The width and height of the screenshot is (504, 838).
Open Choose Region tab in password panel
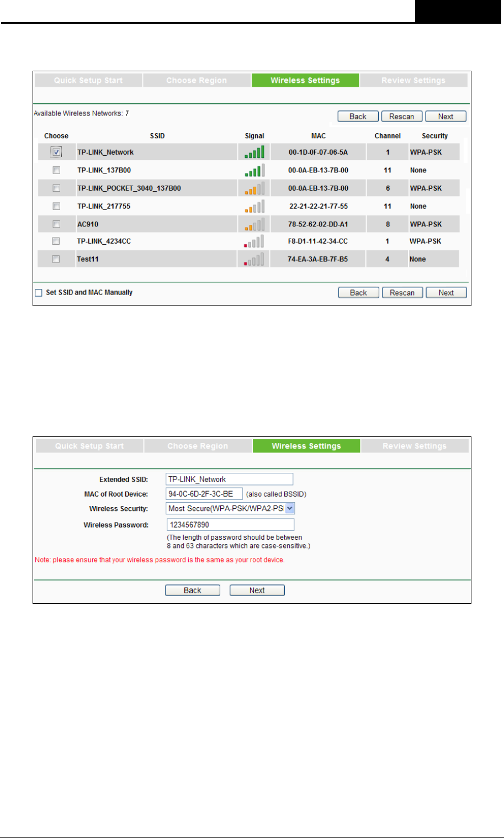198,446
